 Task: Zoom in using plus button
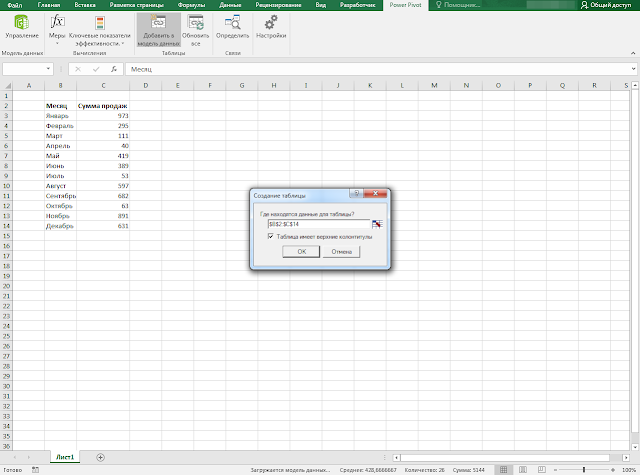pos(613,470)
